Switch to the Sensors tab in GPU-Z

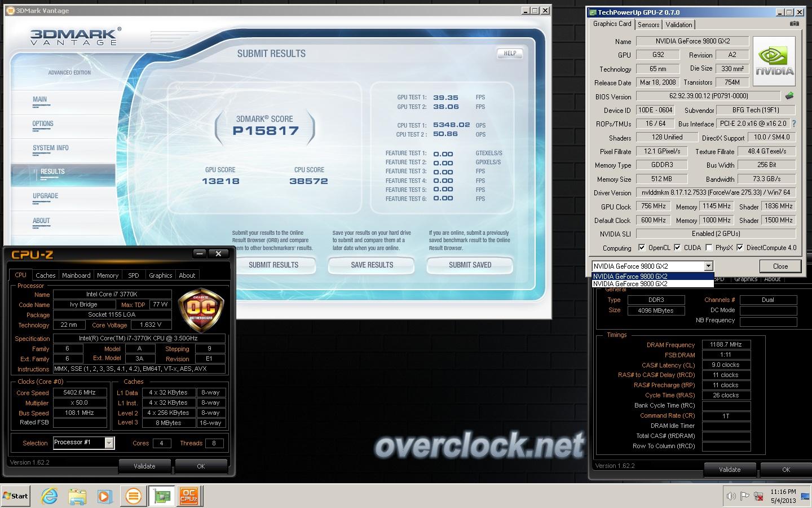648,25
